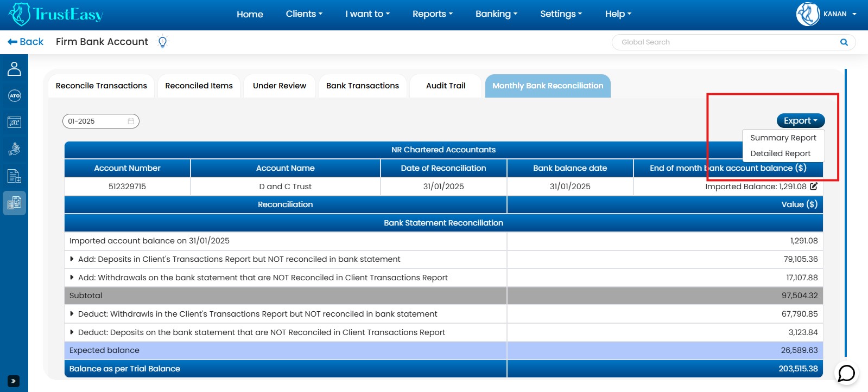Expand Add: Withdrawals on bank statement row
868x392 pixels.
(72, 278)
